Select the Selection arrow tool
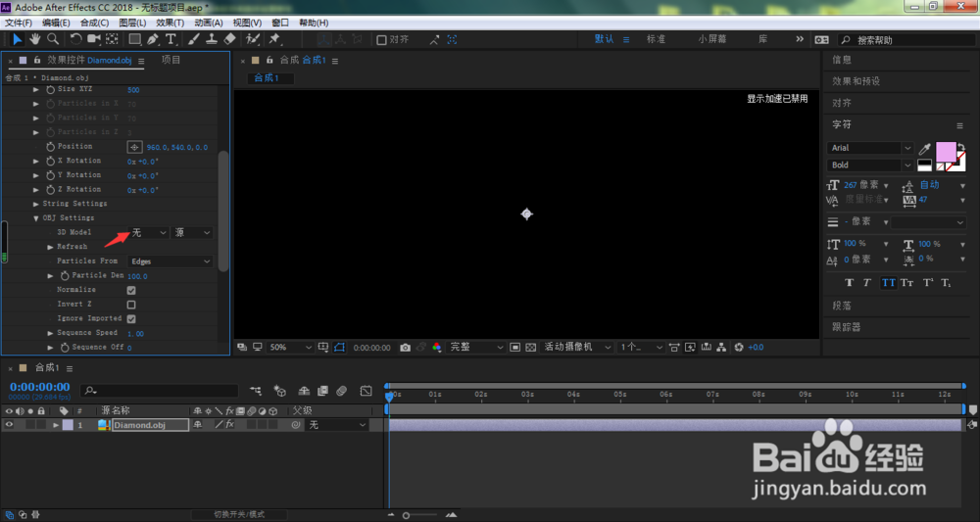The width and height of the screenshot is (980, 522). coord(18,39)
